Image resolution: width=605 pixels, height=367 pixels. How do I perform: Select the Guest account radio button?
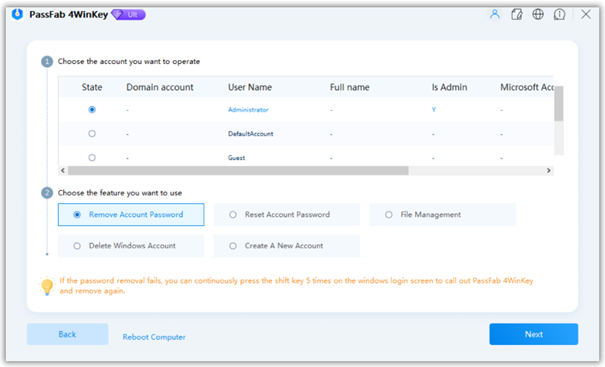pos(92,157)
